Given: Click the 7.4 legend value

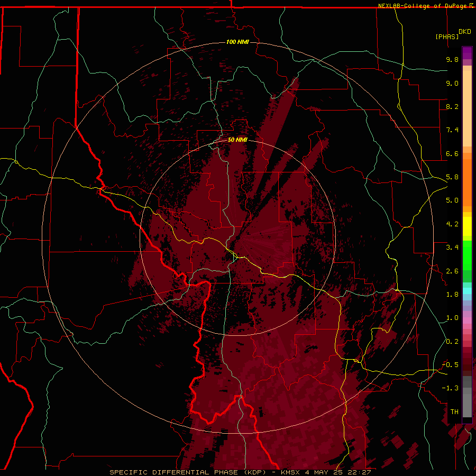Looking at the screenshot, I should click(x=452, y=130).
